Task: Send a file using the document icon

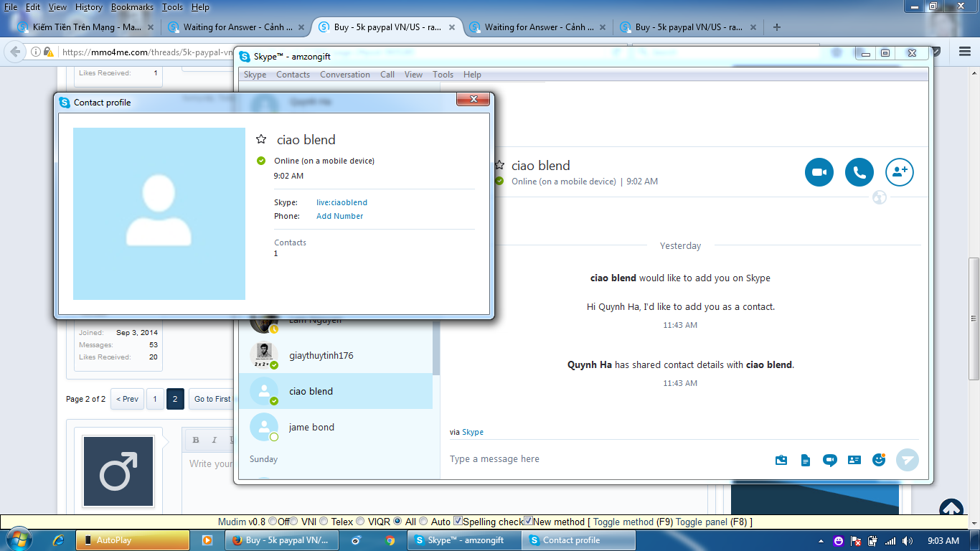Action: pyautogui.click(x=806, y=460)
